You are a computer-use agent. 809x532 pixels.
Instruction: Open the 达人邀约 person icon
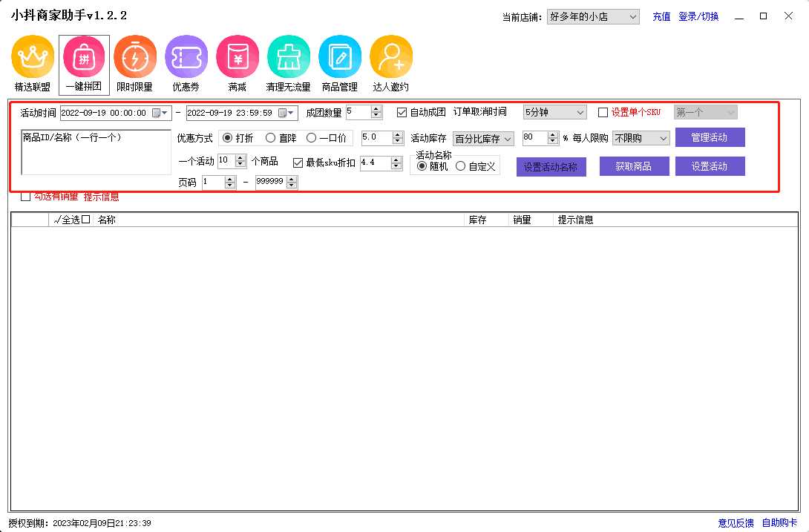coord(391,57)
